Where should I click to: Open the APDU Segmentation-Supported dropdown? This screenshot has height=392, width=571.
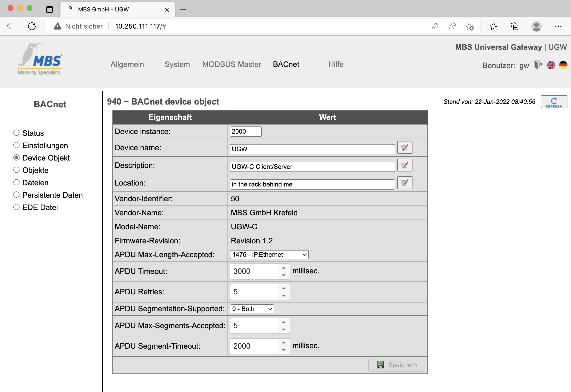252,309
